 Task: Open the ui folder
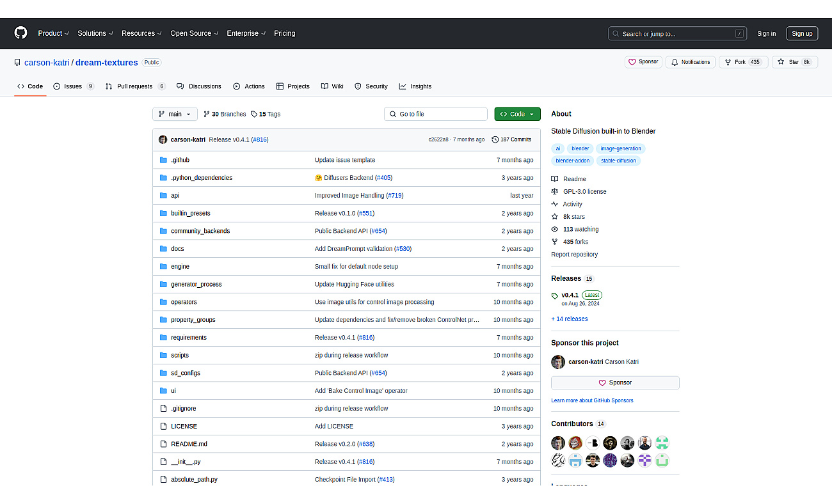click(x=173, y=391)
